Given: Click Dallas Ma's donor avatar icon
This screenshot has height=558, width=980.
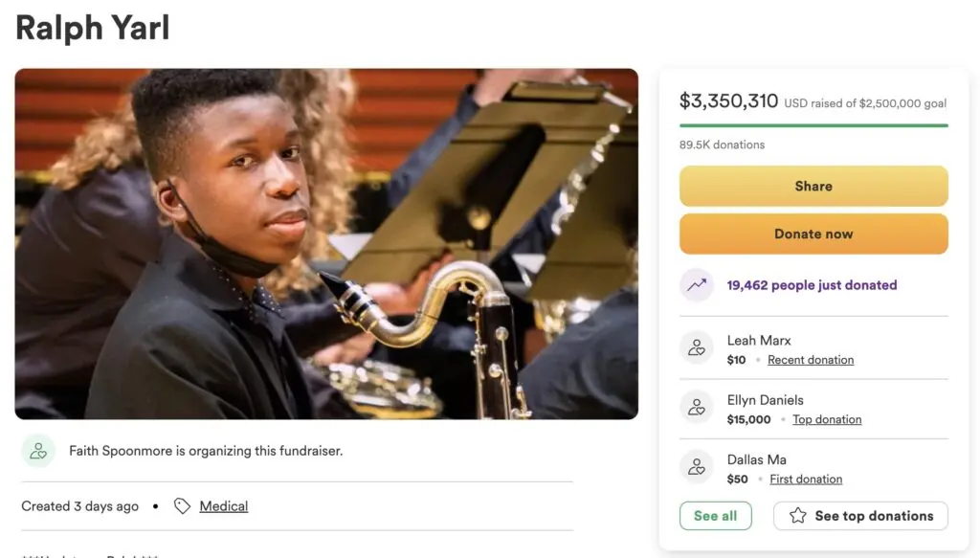Looking at the screenshot, I should coord(697,467).
